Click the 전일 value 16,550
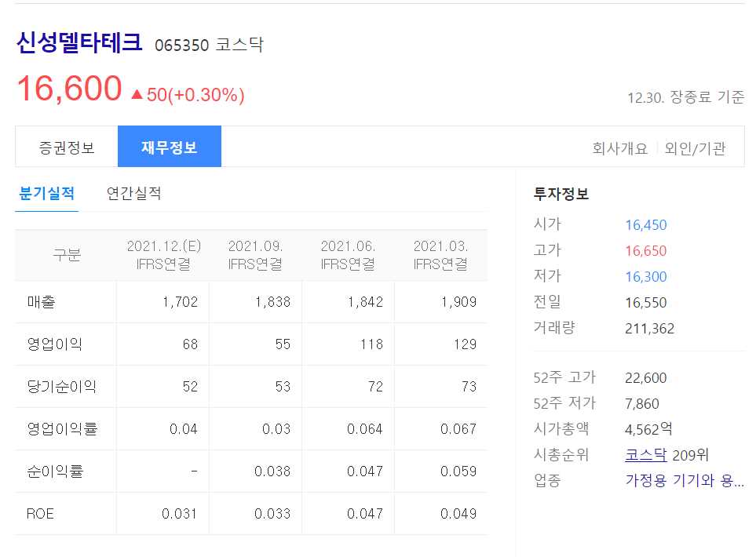This screenshot has width=756, height=557. point(645,303)
